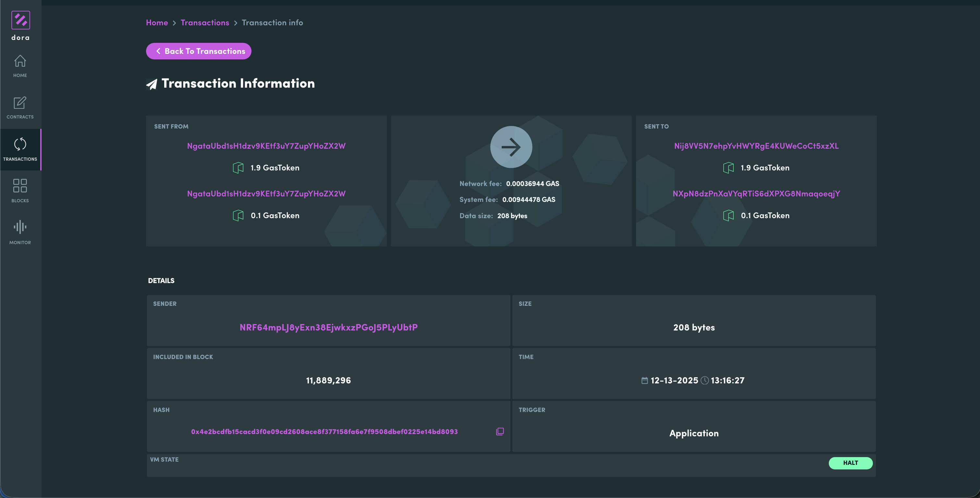This screenshot has height=498, width=980.
Task: Click the dora logo icon
Action: click(x=20, y=20)
